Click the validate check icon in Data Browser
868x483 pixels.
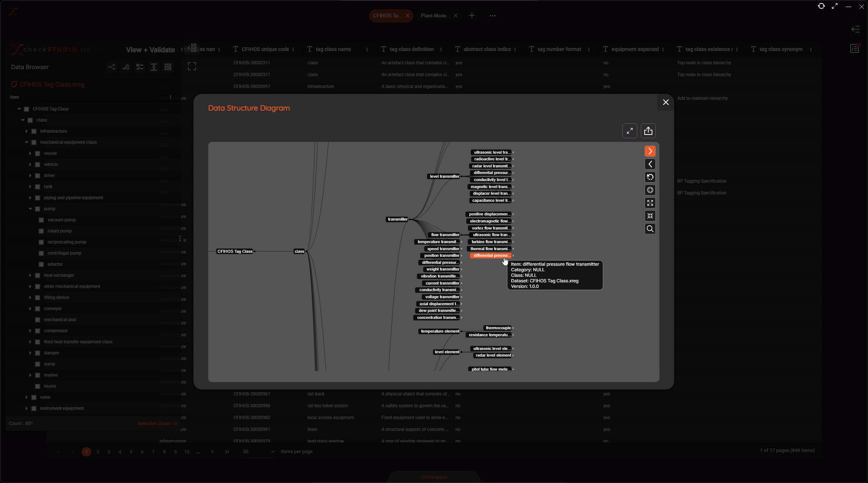pos(126,67)
